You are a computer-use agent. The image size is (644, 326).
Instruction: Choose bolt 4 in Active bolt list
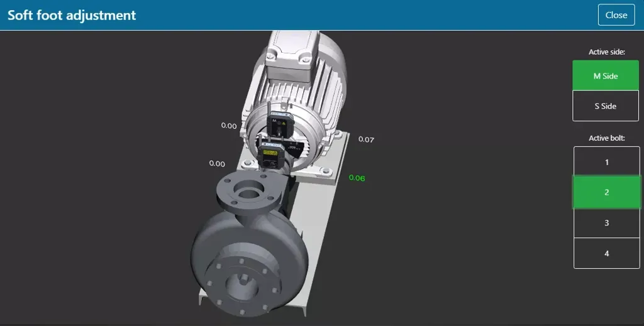606,254
